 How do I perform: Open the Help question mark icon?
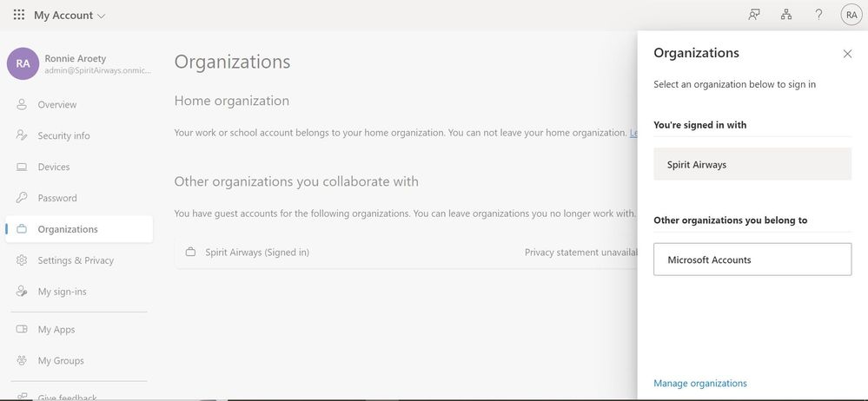pyautogui.click(x=818, y=15)
